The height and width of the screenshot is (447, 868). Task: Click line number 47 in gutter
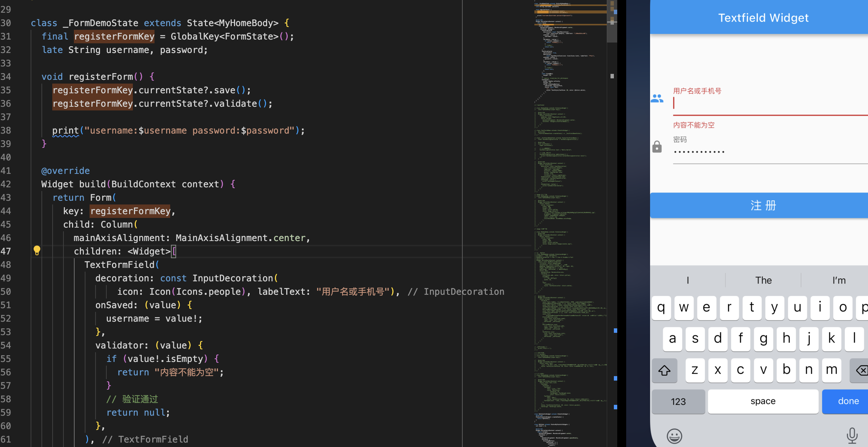pyautogui.click(x=6, y=251)
